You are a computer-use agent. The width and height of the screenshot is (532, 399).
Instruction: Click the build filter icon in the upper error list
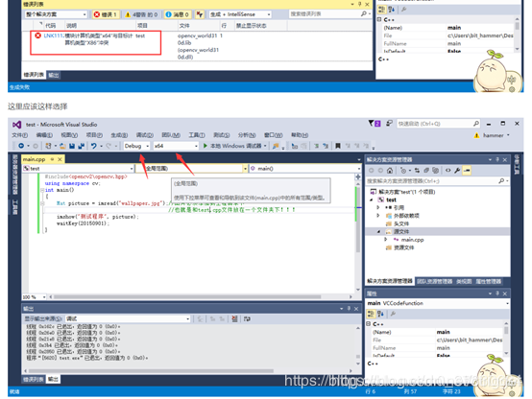[200, 14]
